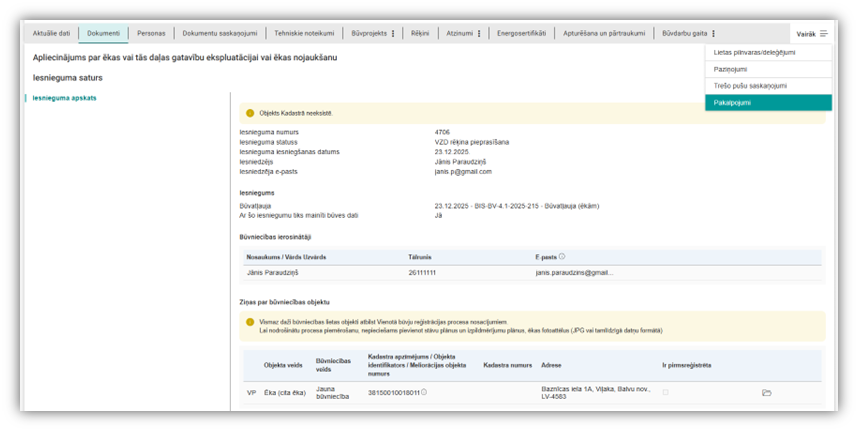Switch to the Aktuālie dati tab
The width and height of the screenshot is (858, 431).
point(51,33)
